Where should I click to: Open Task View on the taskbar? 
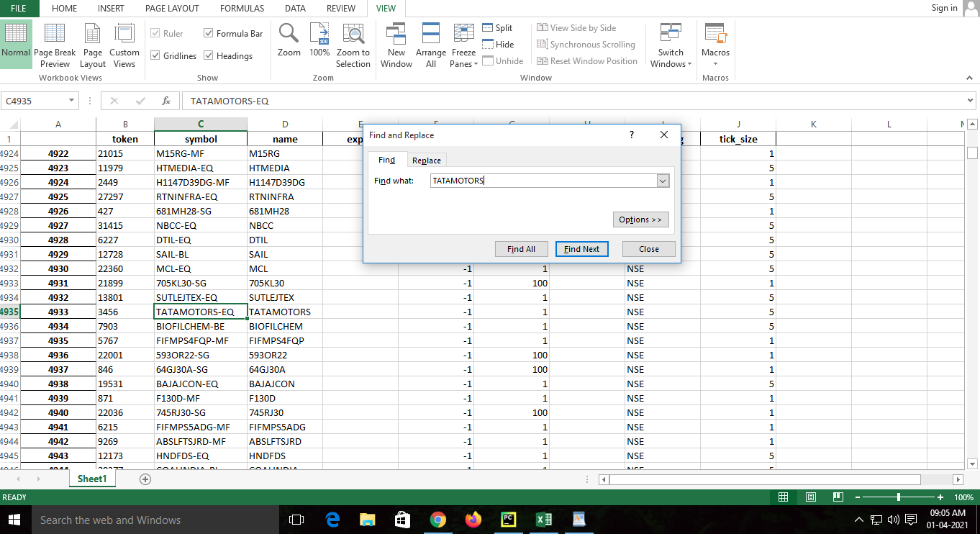click(x=296, y=520)
